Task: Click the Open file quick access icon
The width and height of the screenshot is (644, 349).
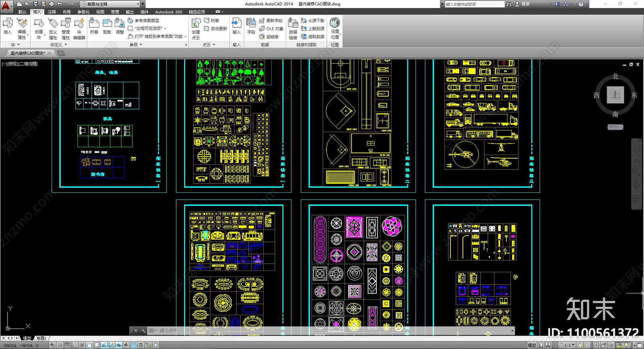Action: (x=27, y=4)
